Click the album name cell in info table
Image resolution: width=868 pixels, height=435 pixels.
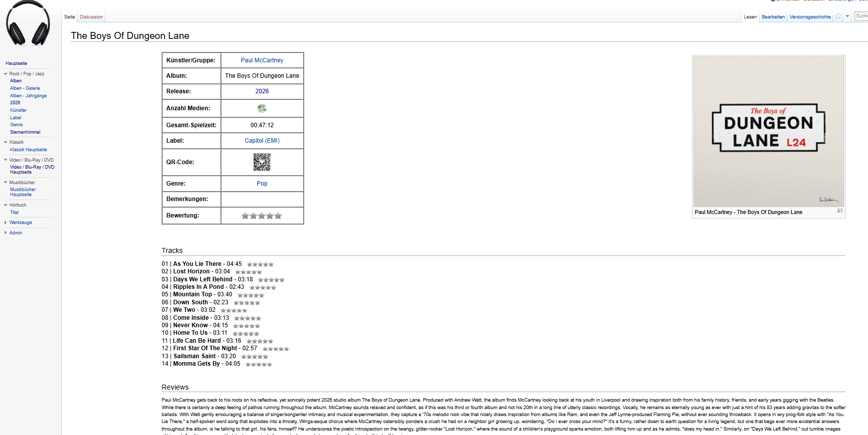tap(262, 76)
